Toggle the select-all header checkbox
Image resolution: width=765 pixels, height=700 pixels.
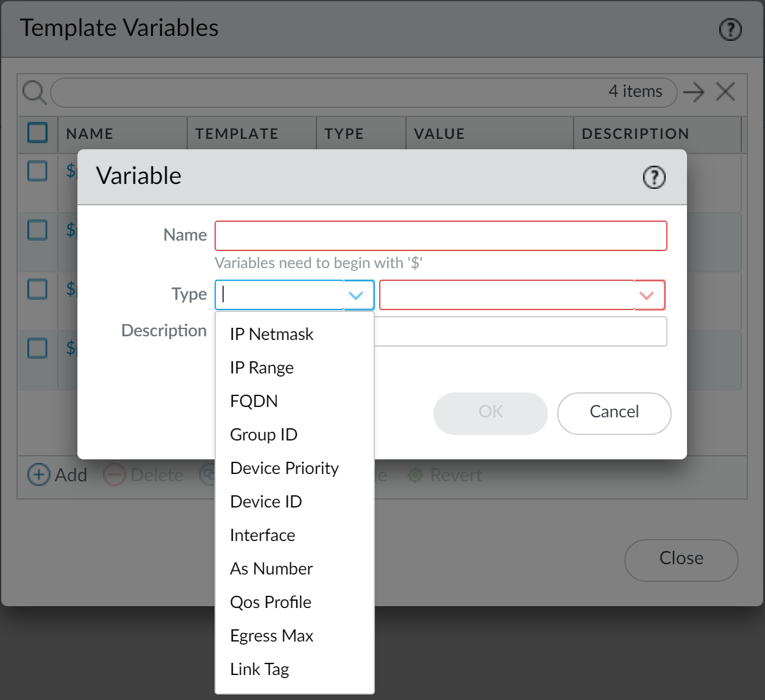[38, 133]
